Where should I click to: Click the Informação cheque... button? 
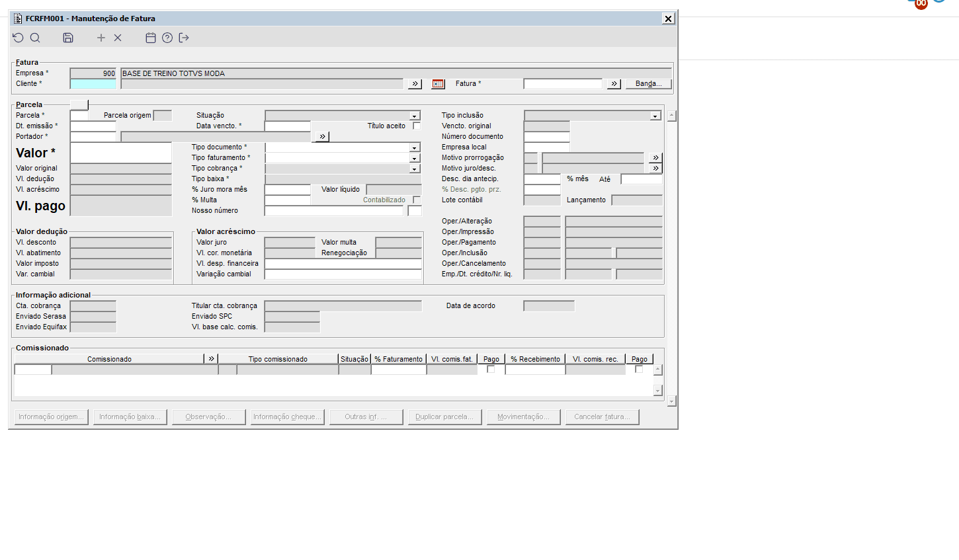coord(288,417)
